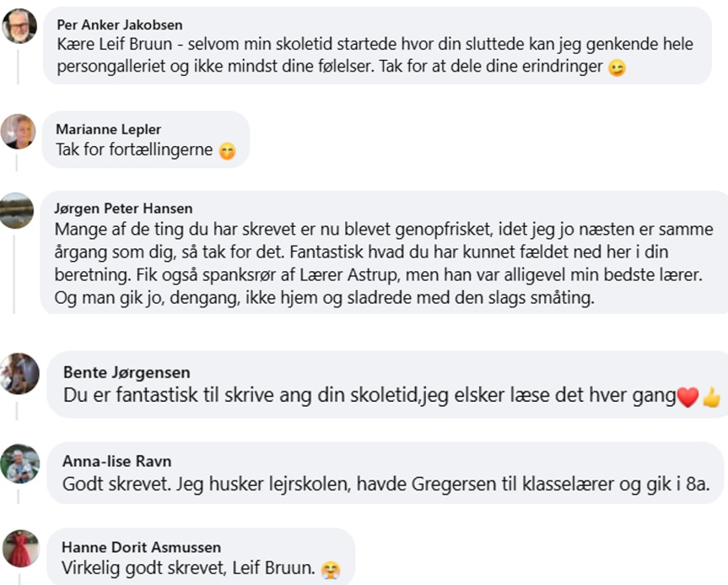Viewport: 728px width, 585px height.
Task: Open Anna-lise Ravn's avatar image
Action: pos(19,463)
